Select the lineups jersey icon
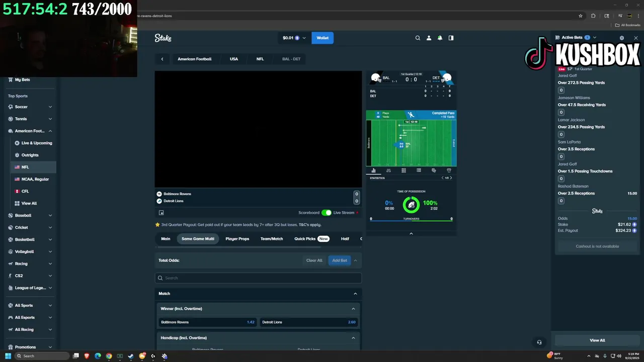The image size is (644, 362). click(449, 170)
